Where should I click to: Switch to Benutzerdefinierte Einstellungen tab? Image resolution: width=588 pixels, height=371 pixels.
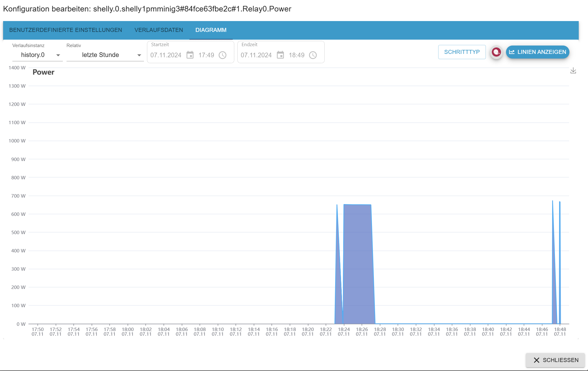pyautogui.click(x=66, y=30)
